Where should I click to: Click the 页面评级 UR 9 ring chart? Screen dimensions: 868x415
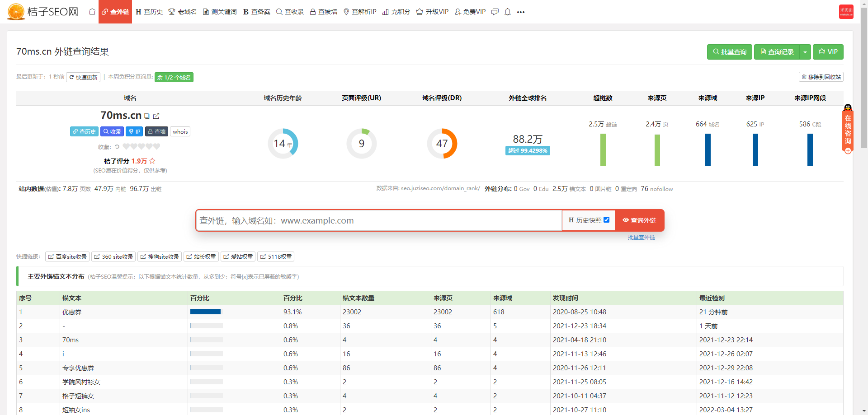[x=362, y=144]
